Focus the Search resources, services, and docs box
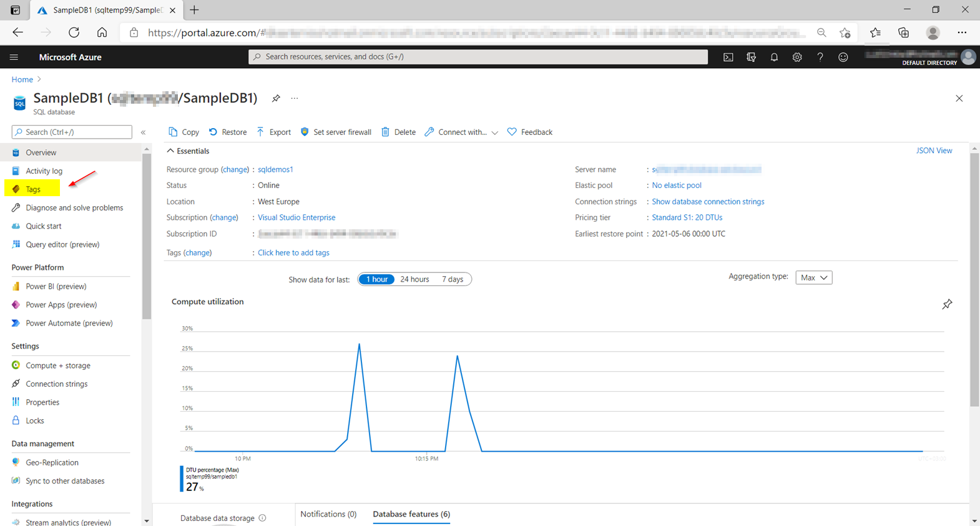Image resolution: width=980 pixels, height=526 pixels. 478,57
